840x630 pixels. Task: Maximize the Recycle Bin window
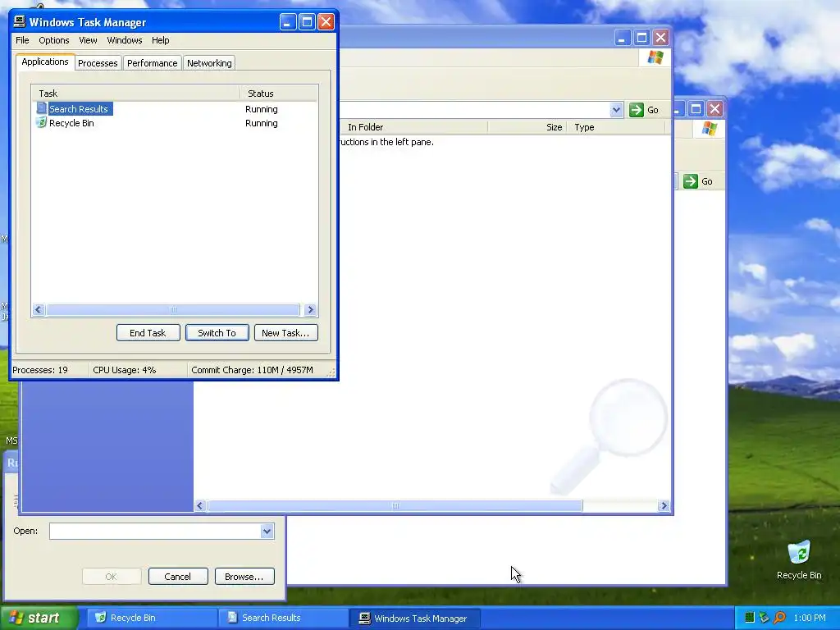[x=696, y=109]
